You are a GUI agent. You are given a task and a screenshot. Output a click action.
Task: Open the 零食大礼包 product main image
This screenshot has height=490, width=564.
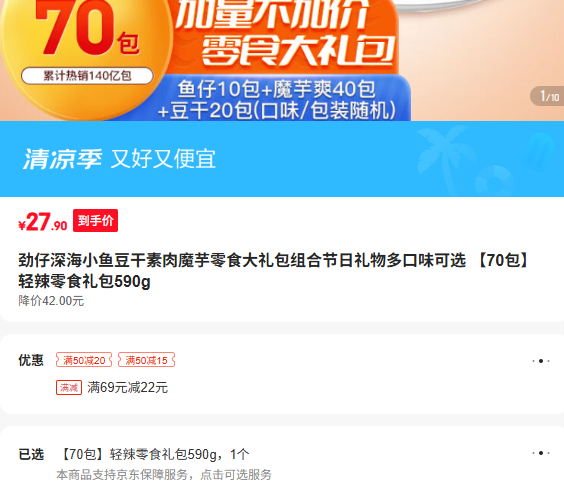tap(282, 60)
